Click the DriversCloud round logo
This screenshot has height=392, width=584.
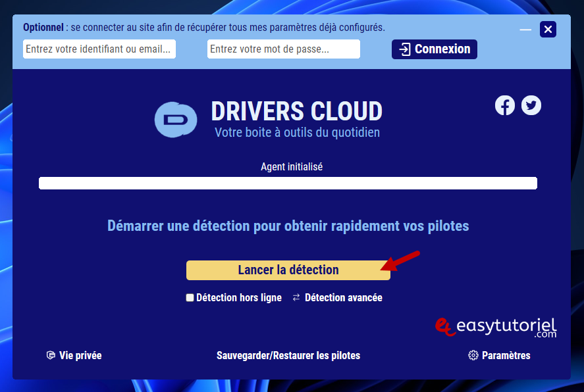[x=175, y=119]
